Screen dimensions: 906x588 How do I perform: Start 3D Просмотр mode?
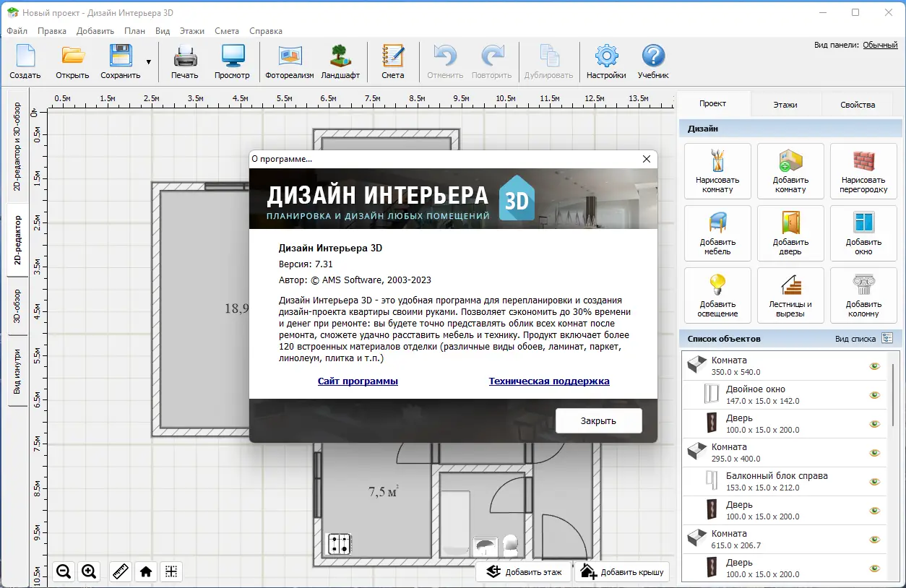232,61
